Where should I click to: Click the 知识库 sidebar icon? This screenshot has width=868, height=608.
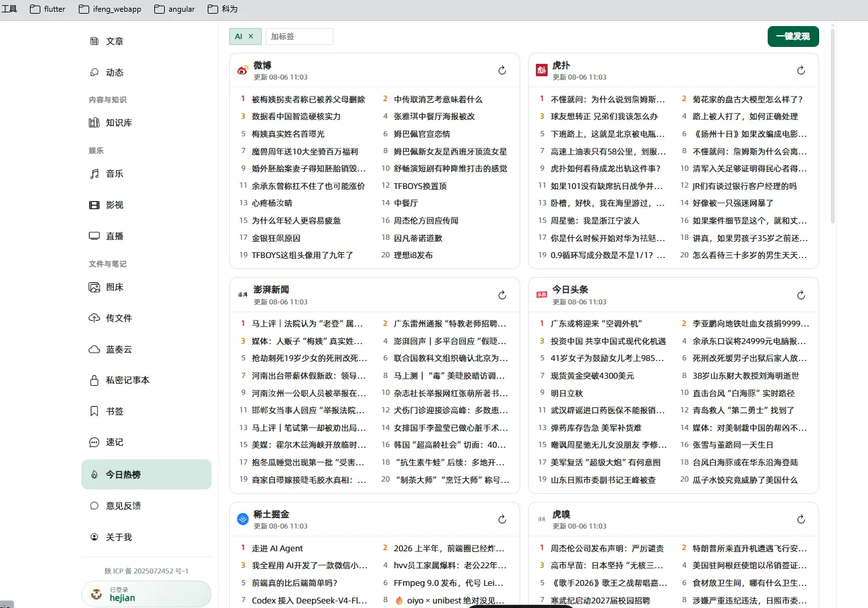point(94,123)
